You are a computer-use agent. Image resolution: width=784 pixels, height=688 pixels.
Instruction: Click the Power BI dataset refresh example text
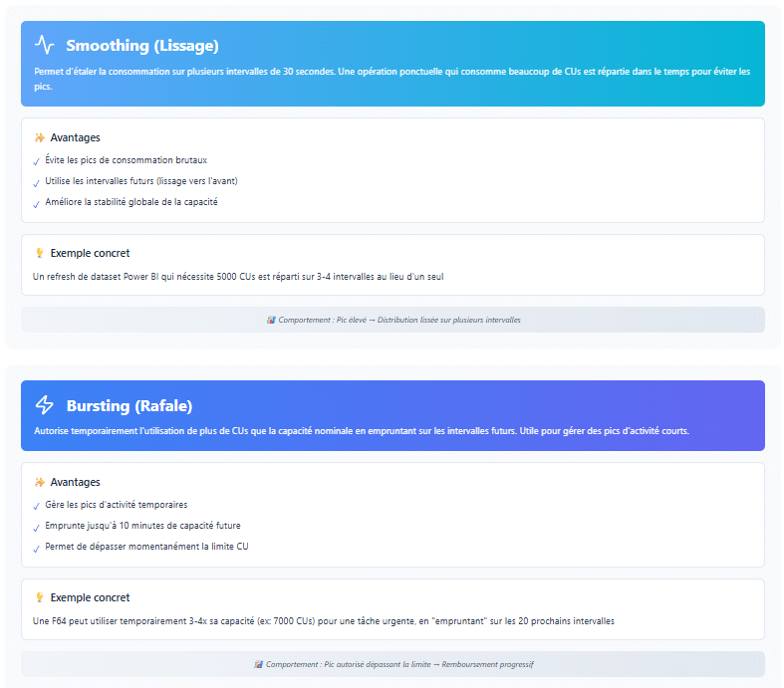(238, 277)
